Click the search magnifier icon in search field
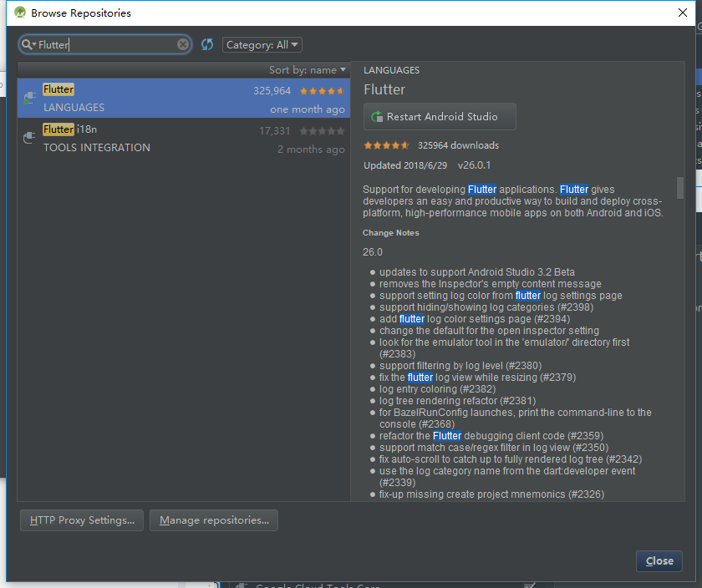The height and width of the screenshot is (588, 702). (28, 44)
